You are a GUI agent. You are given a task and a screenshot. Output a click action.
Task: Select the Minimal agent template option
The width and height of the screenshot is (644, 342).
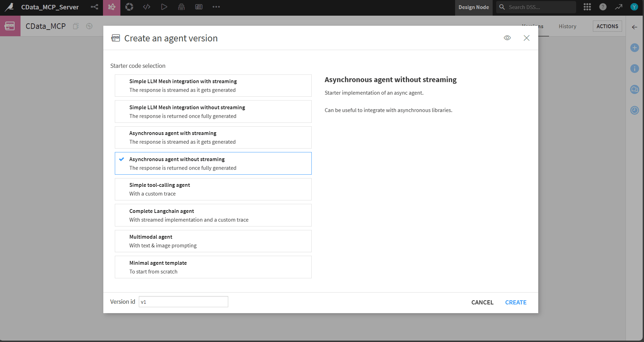click(x=213, y=267)
